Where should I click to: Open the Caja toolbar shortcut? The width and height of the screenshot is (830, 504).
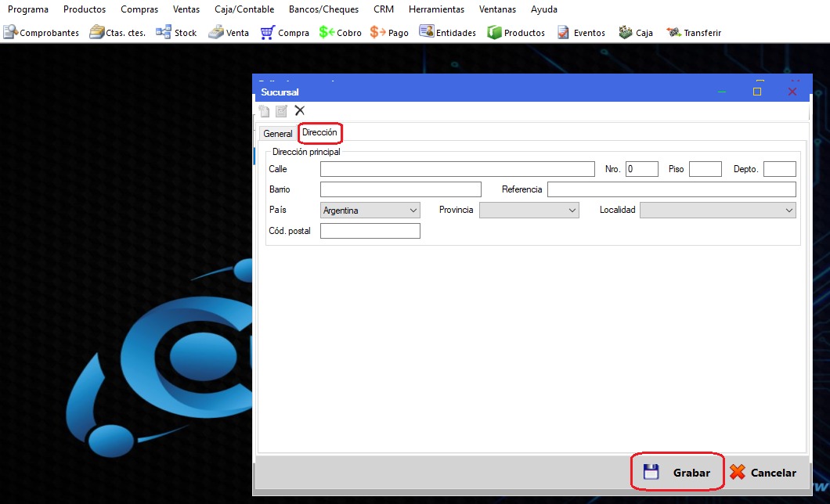point(636,33)
